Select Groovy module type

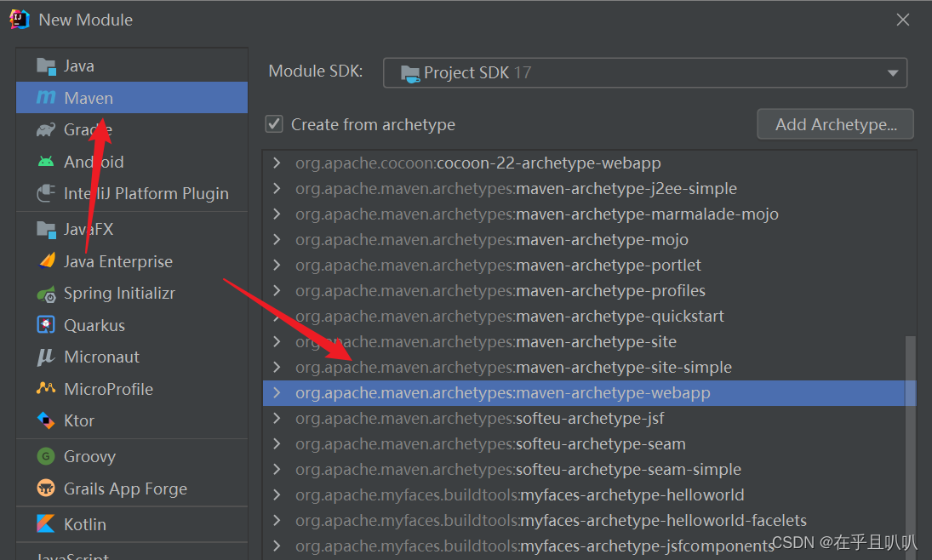click(132, 456)
